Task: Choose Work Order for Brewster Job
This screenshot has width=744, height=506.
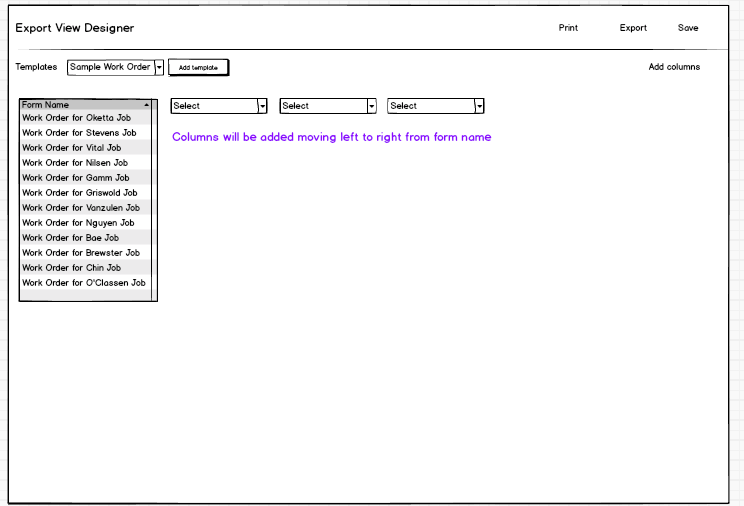Action: pyautogui.click(x=81, y=253)
